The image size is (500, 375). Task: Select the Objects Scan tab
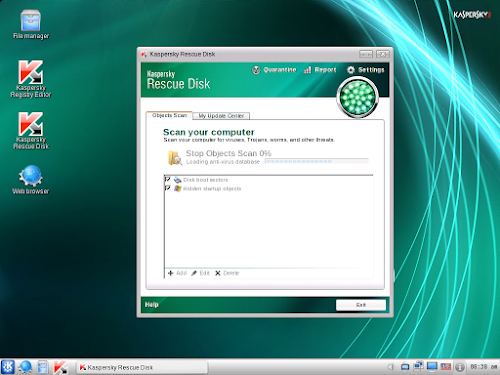tap(169, 115)
